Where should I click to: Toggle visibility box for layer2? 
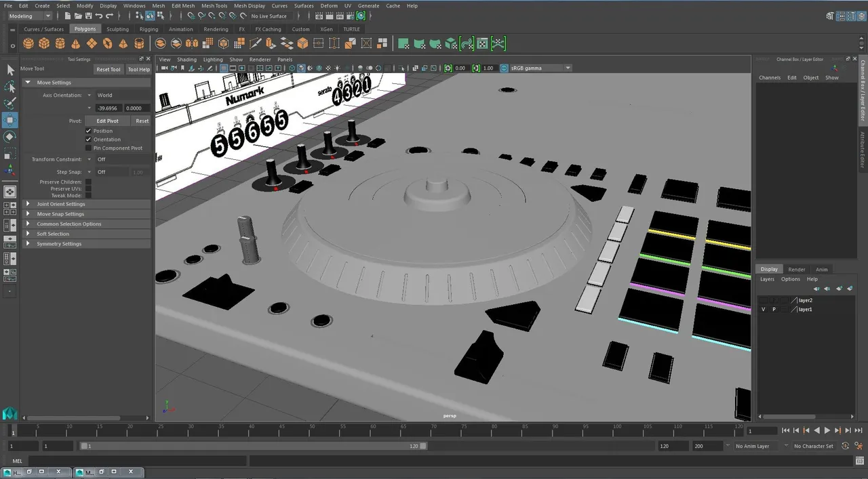[763, 300]
